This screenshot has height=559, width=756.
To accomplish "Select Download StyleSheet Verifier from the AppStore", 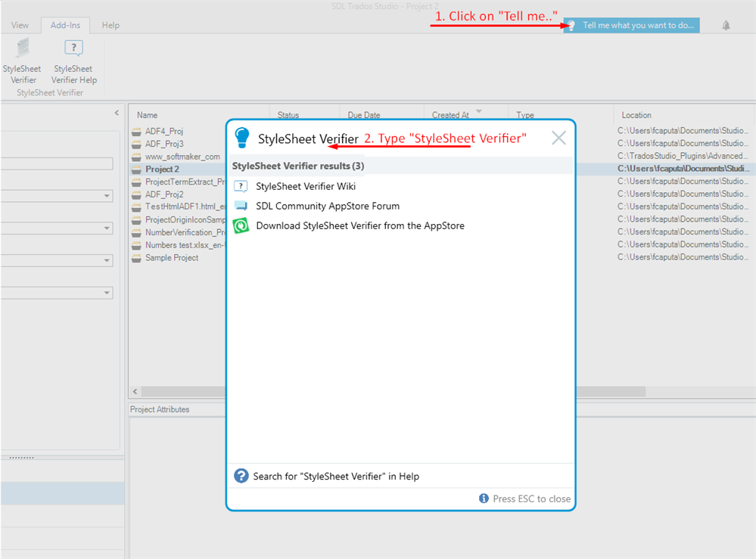I will click(360, 225).
